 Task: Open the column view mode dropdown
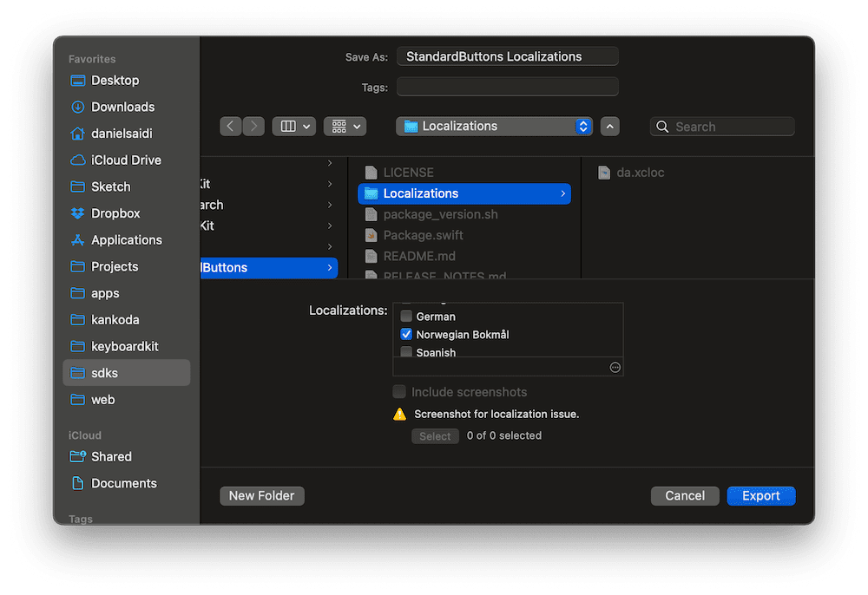[294, 127]
